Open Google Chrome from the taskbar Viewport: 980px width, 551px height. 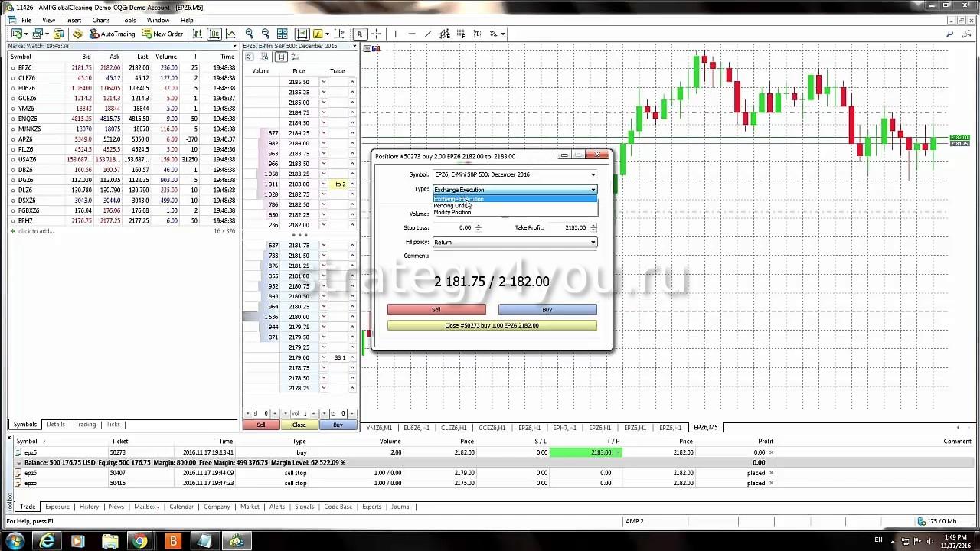140,542
